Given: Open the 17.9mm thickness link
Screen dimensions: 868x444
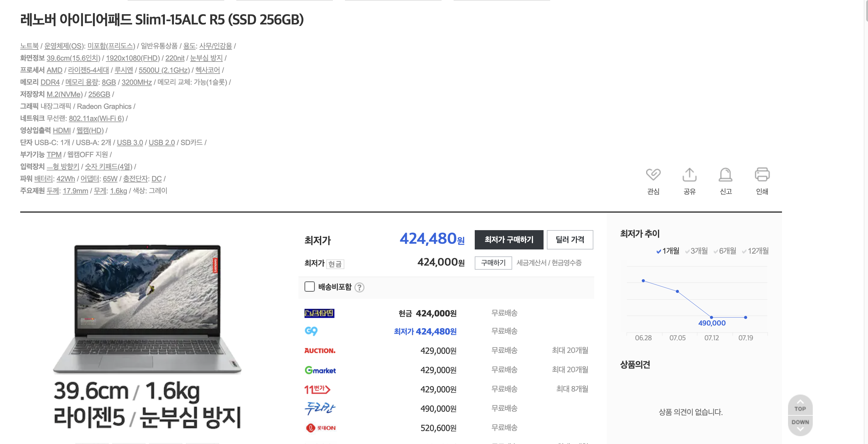Looking at the screenshot, I should coord(75,191).
